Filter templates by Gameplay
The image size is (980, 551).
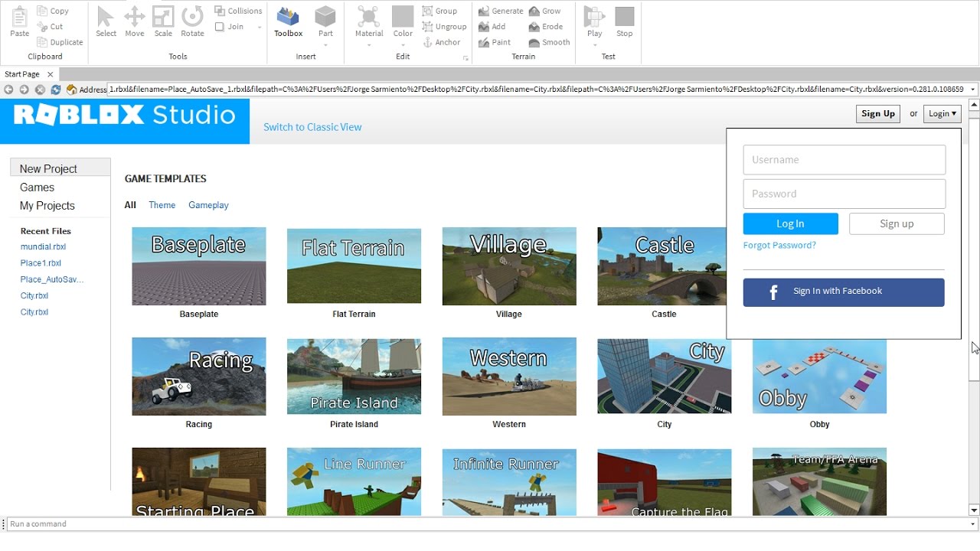pyautogui.click(x=208, y=205)
